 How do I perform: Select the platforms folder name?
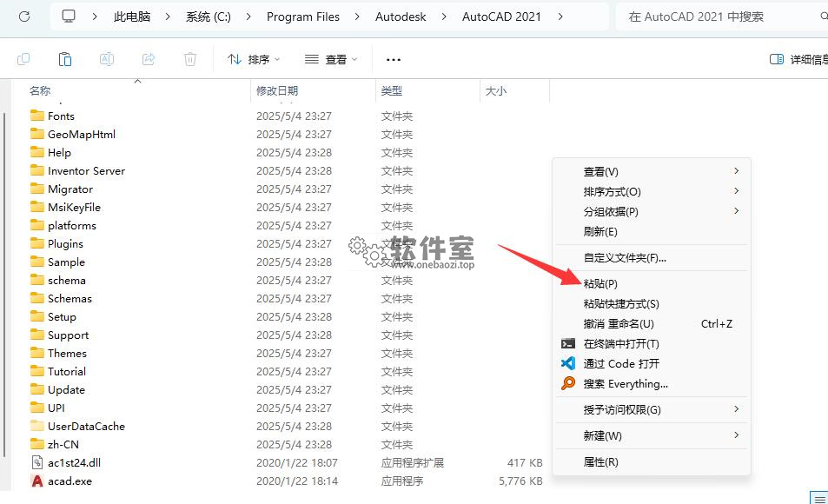(72, 226)
